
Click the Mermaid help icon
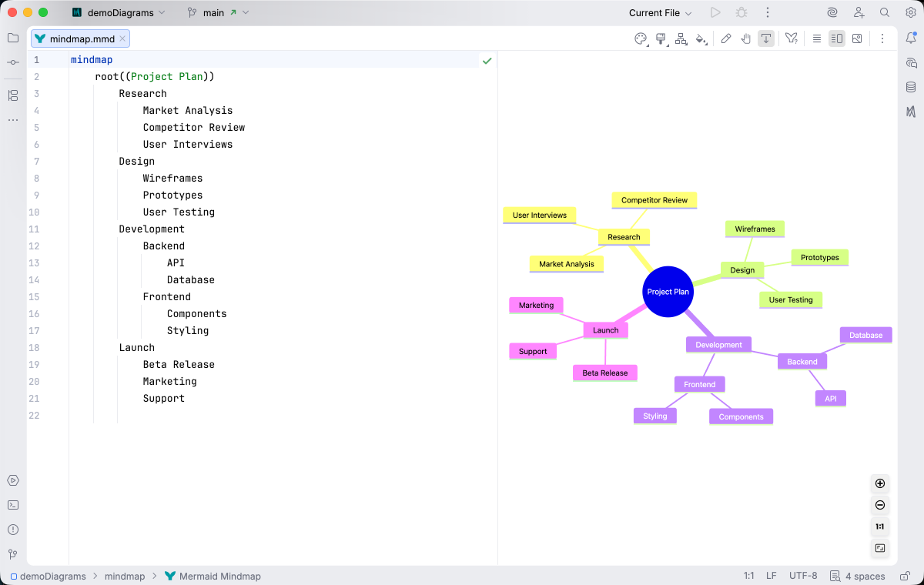792,38
